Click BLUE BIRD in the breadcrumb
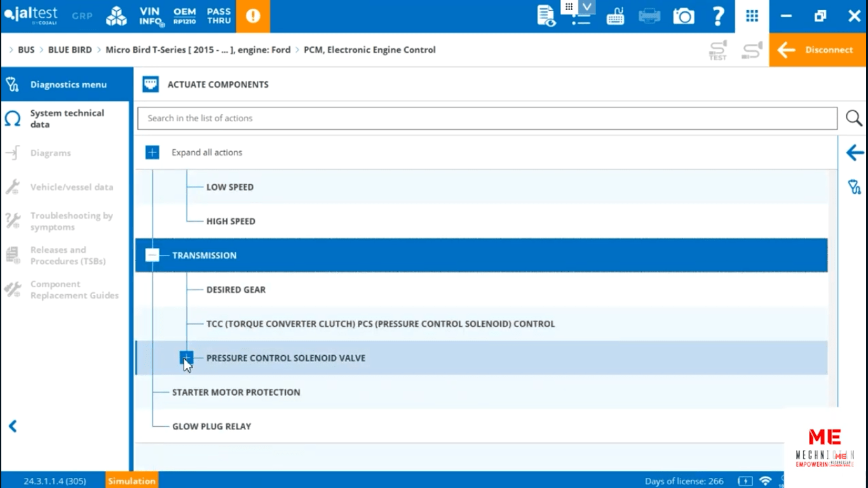The image size is (868, 488). [70, 50]
